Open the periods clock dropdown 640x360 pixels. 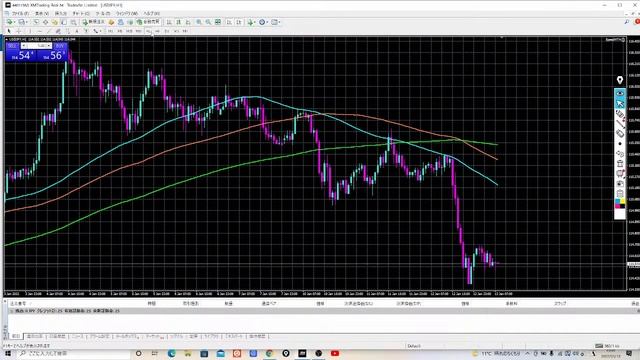267,22
